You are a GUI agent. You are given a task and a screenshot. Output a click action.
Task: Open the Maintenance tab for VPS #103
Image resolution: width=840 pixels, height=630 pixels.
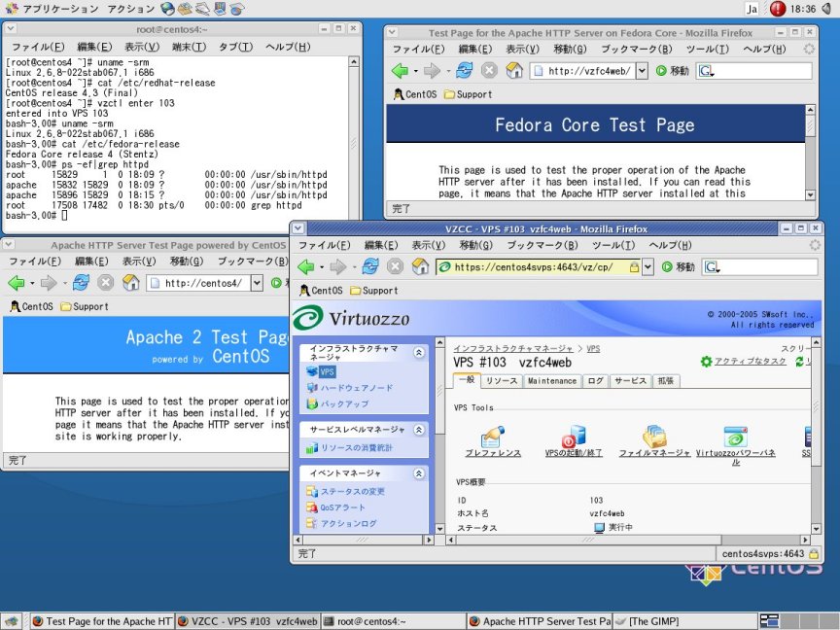pos(552,381)
